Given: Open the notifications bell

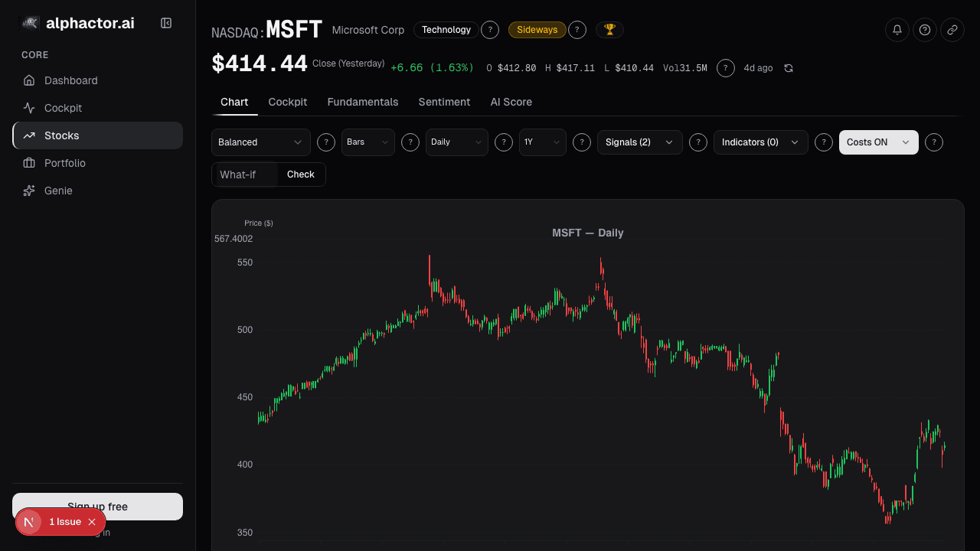Looking at the screenshot, I should [897, 30].
